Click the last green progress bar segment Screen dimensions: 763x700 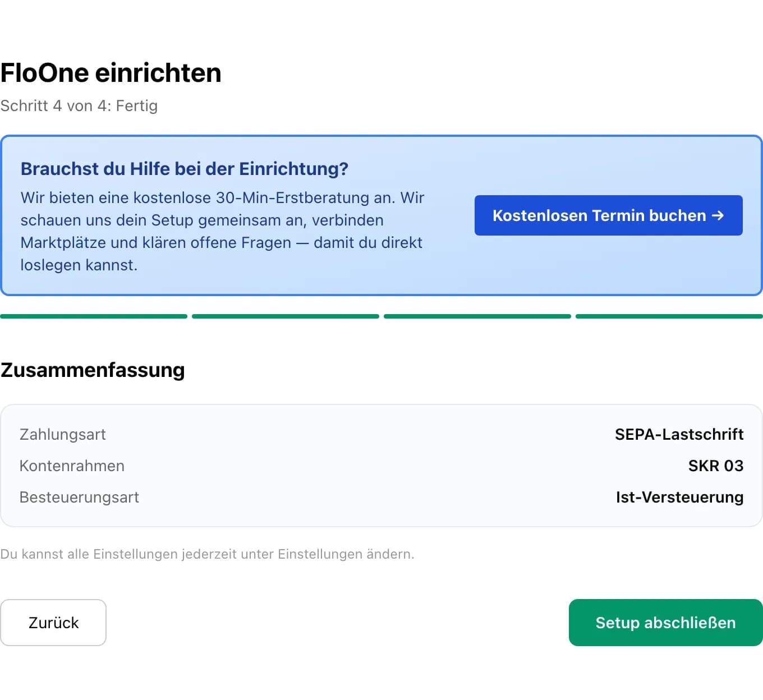[669, 316]
